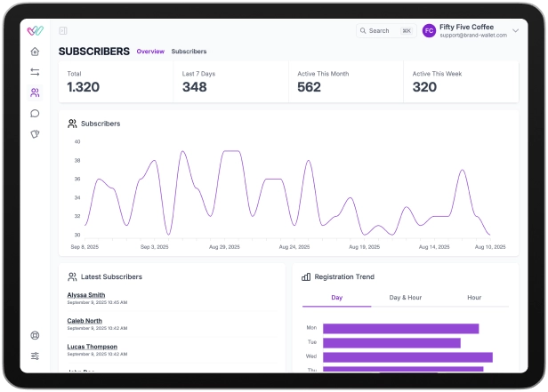This screenshot has height=392, width=548.
Task: Click the FC account avatar
Action: (429, 31)
